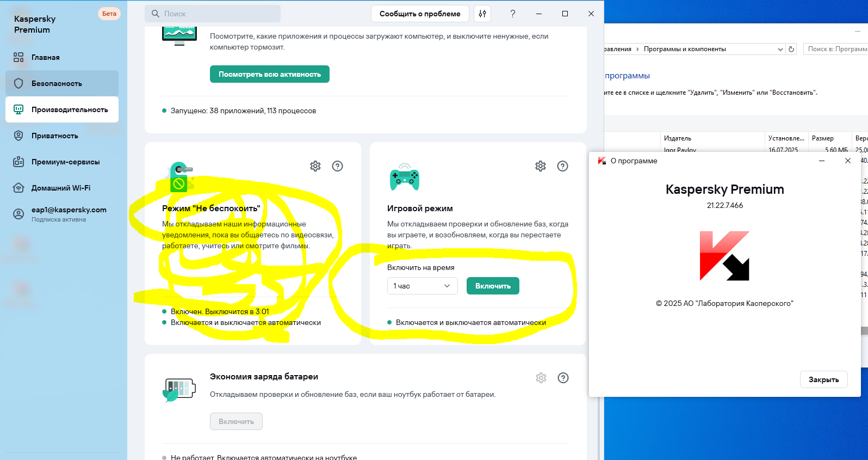868x460 pixels.
Task: Click the magnifier icon in search box
Action: tap(156, 14)
